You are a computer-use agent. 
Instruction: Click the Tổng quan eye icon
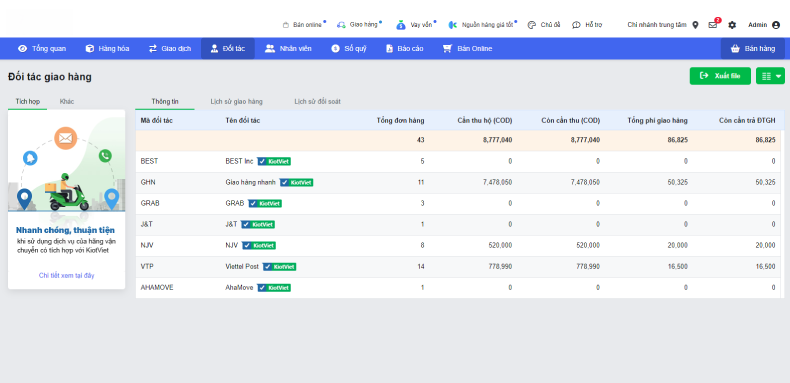(22, 49)
